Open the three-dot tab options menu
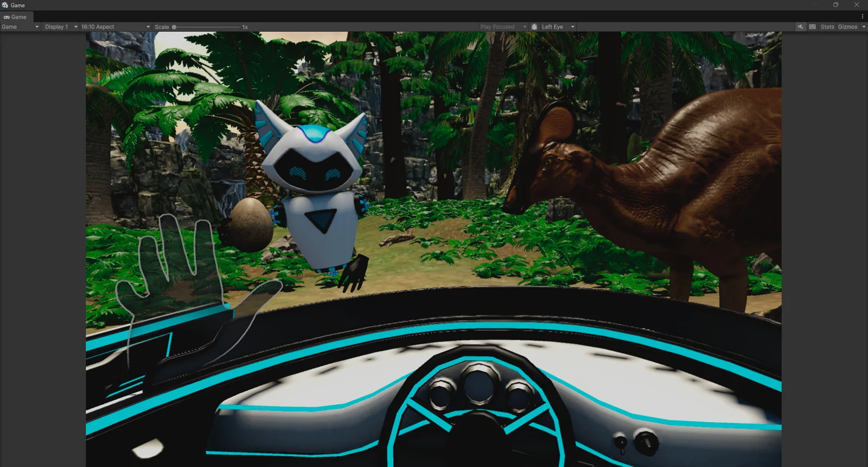 pyautogui.click(x=863, y=16)
